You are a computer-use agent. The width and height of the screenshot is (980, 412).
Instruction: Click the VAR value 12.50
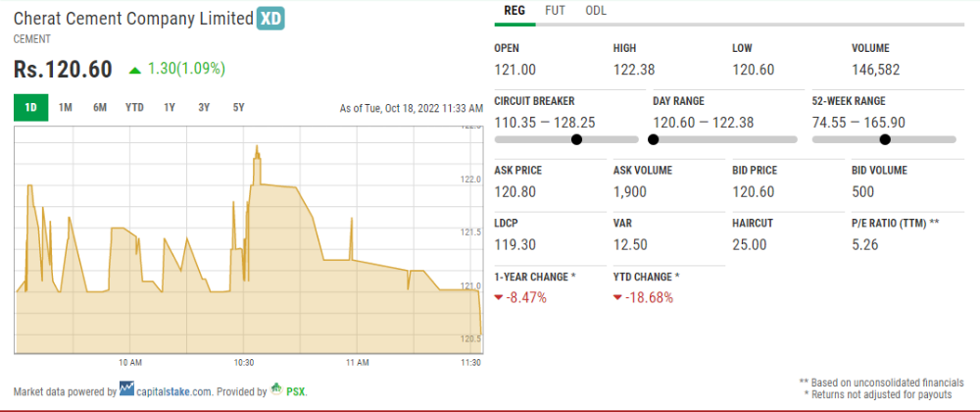[x=630, y=244]
